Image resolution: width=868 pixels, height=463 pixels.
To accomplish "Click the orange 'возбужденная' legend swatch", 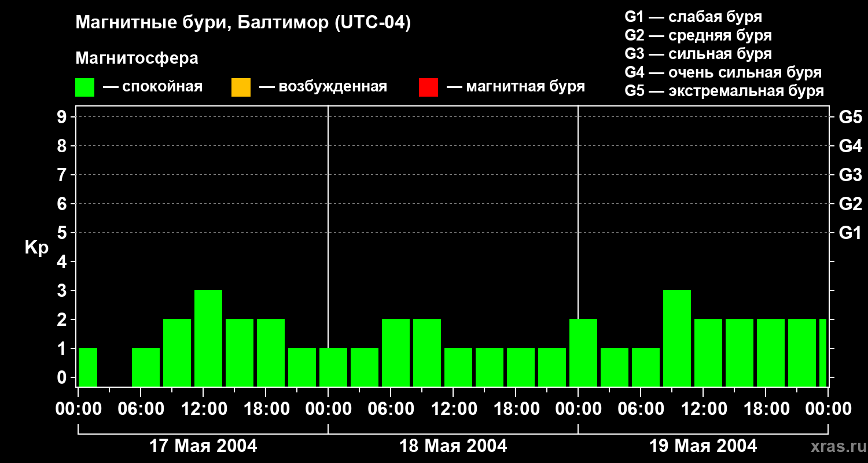I will point(241,87).
